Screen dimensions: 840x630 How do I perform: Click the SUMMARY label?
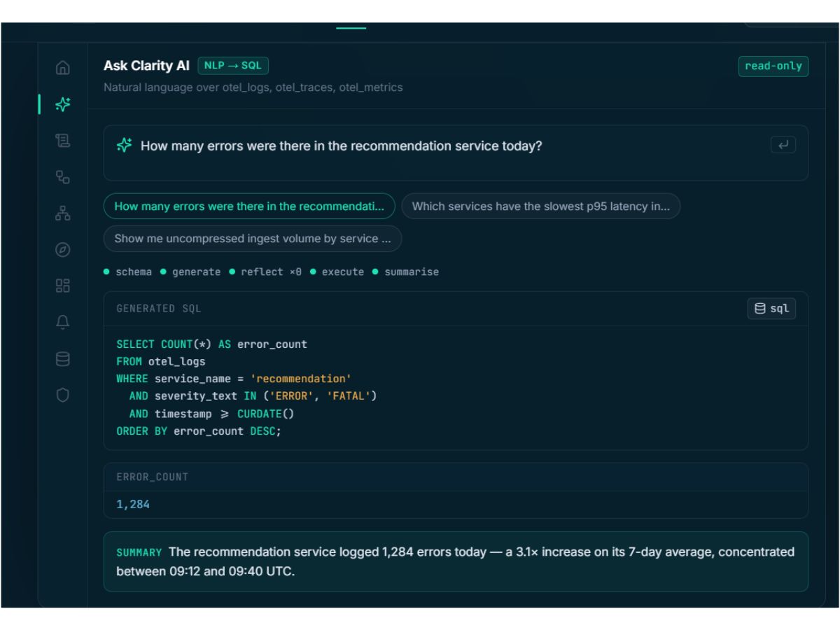tap(139, 552)
